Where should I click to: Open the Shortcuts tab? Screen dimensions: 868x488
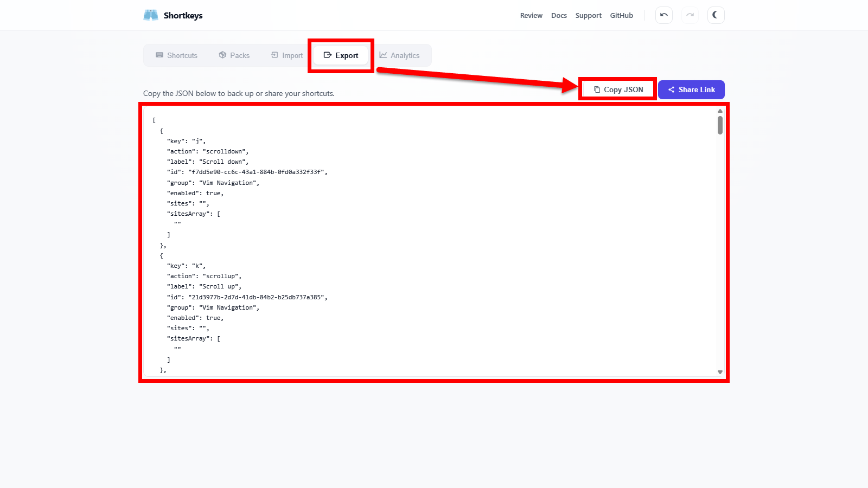click(x=176, y=55)
